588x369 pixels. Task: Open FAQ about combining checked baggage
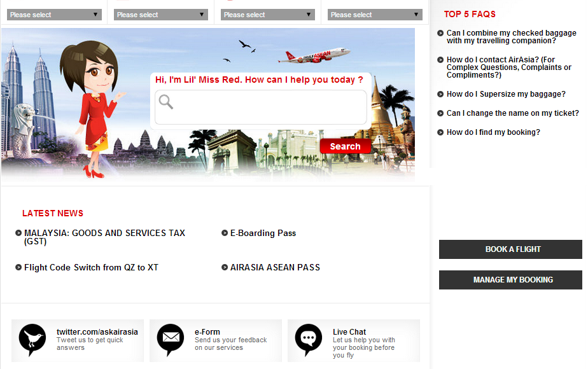click(x=511, y=37)
